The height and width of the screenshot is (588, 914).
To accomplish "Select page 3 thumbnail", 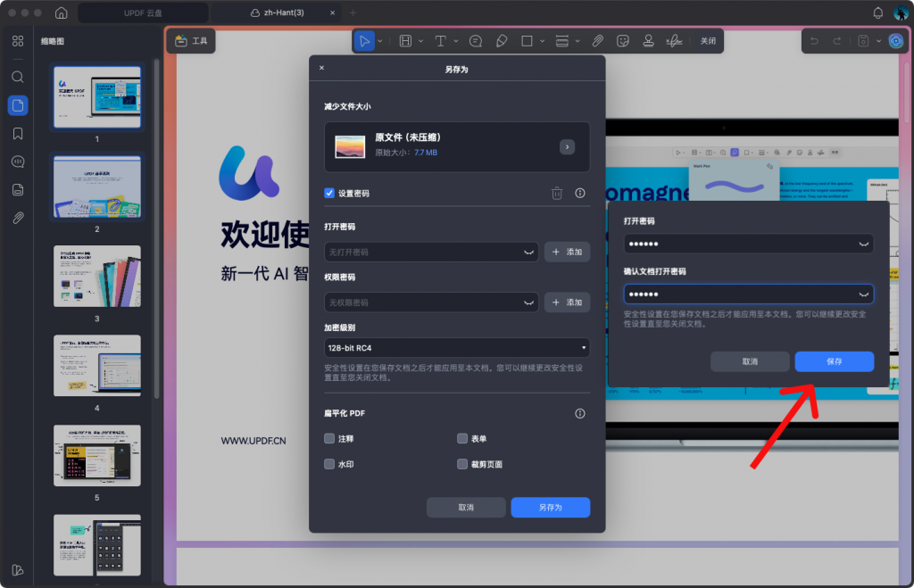I will click(96, 276).
